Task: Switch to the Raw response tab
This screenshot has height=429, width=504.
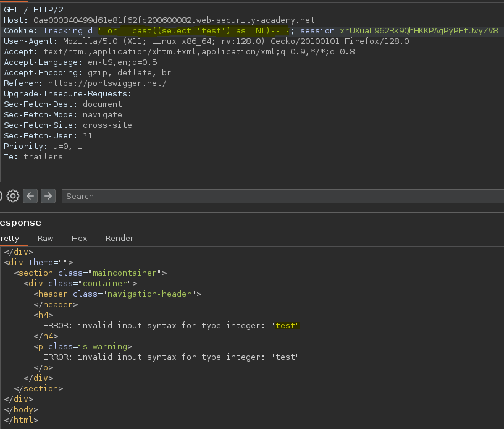Action: click(45, 238)
